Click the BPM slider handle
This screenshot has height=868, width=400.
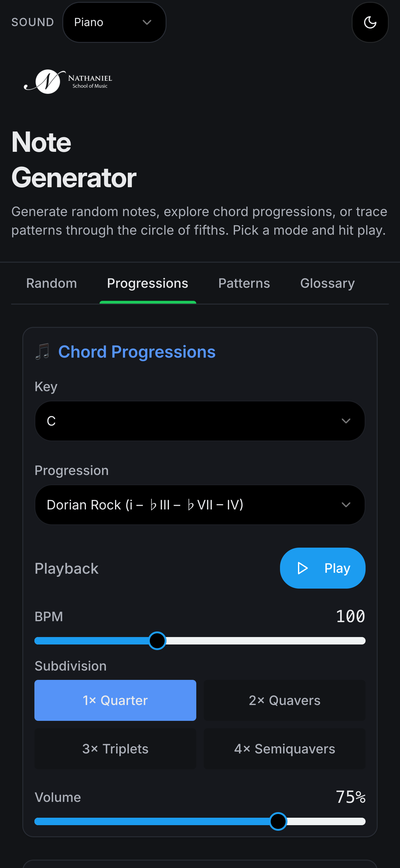coord(157,640)
